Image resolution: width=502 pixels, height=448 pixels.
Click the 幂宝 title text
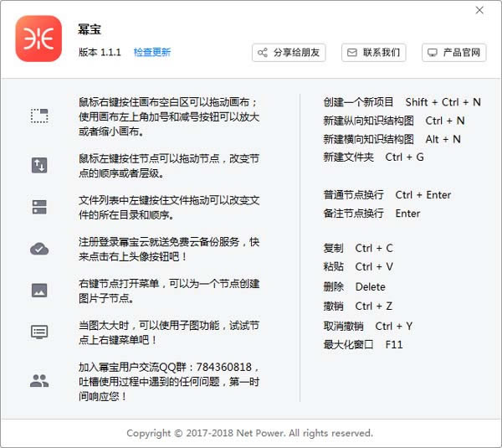(90, 29)
